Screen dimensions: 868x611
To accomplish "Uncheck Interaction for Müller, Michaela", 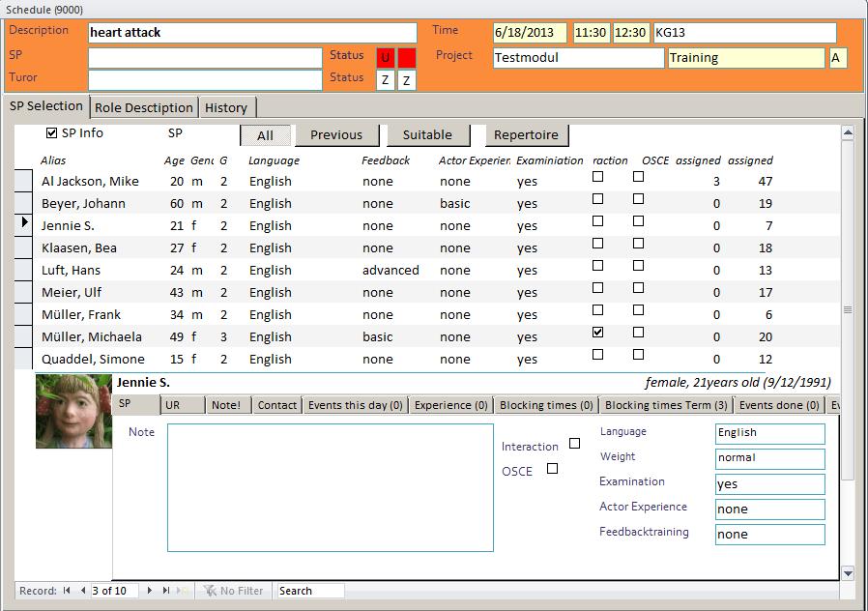I will coord(597,332).
